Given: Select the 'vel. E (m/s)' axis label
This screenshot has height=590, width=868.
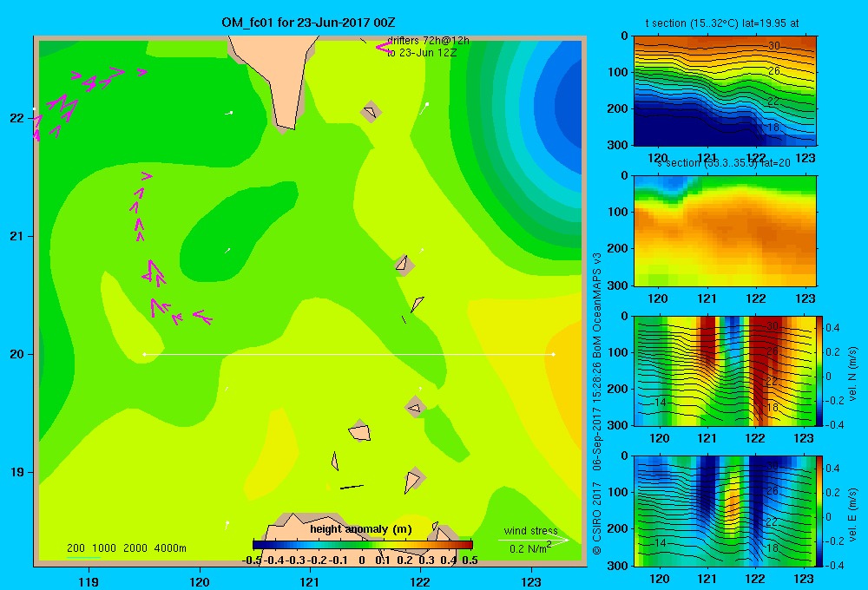Looking at the screenshot, I should coord(852,515).
